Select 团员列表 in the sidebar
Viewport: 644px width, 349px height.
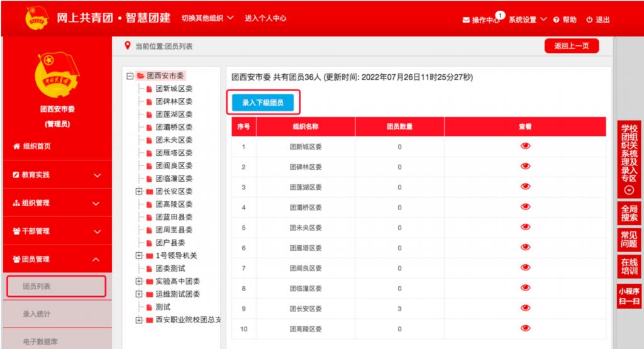(56, 286)
